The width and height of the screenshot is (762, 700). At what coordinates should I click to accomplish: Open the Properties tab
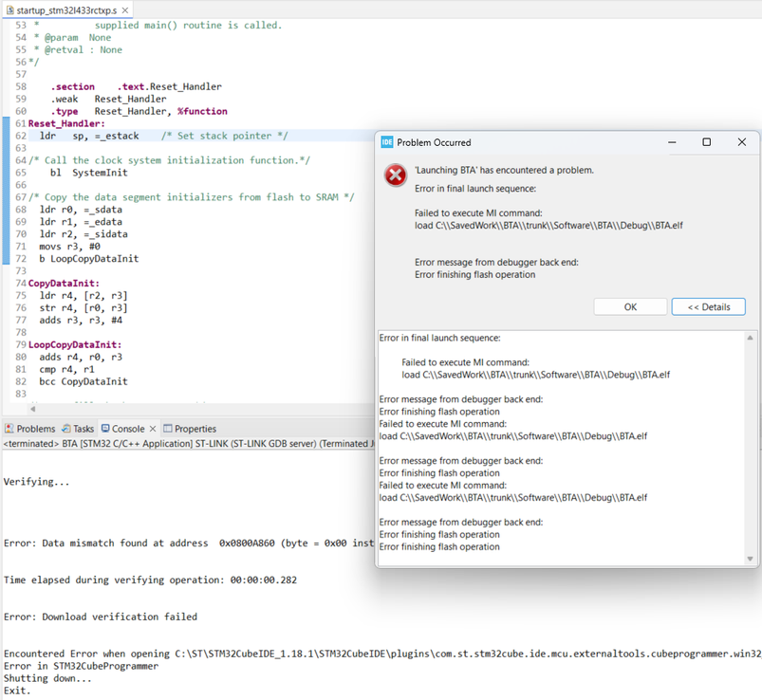pyautogui.click(x=190, y=429)
